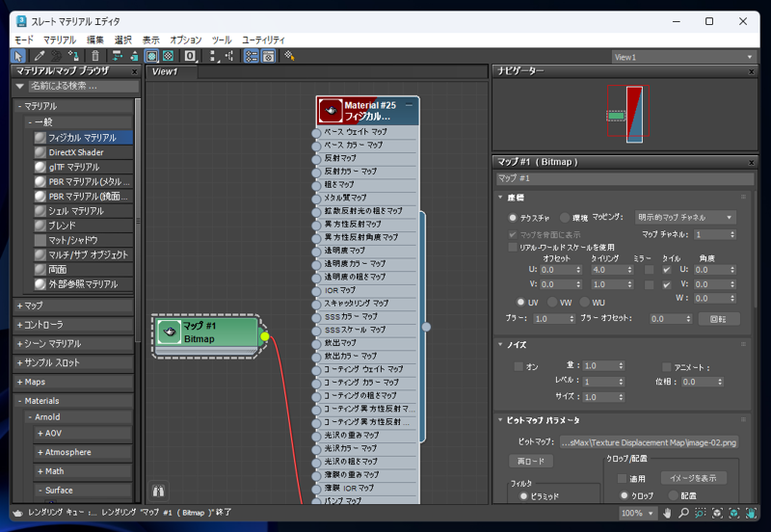771x532 pixels.
Task: Select フィジカル マテリアル in browser list
Action: (x=83, y=138)
